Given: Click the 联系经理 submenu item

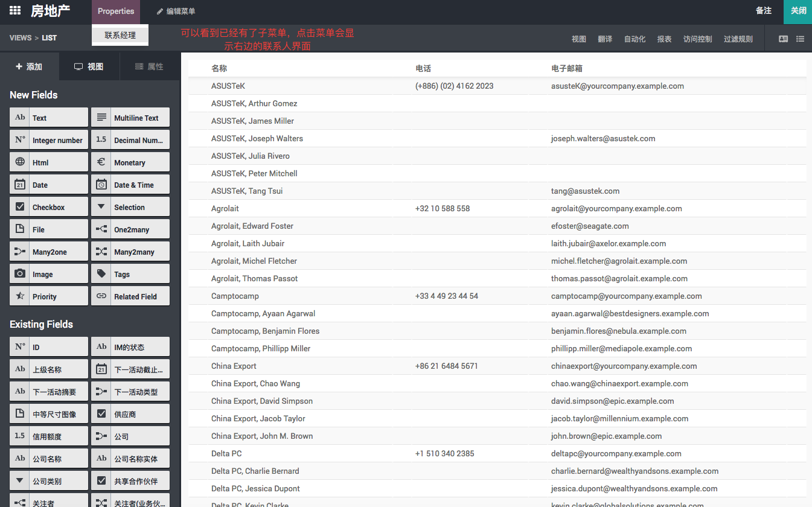Looking at the screenshot, I should tap(120, 36).
